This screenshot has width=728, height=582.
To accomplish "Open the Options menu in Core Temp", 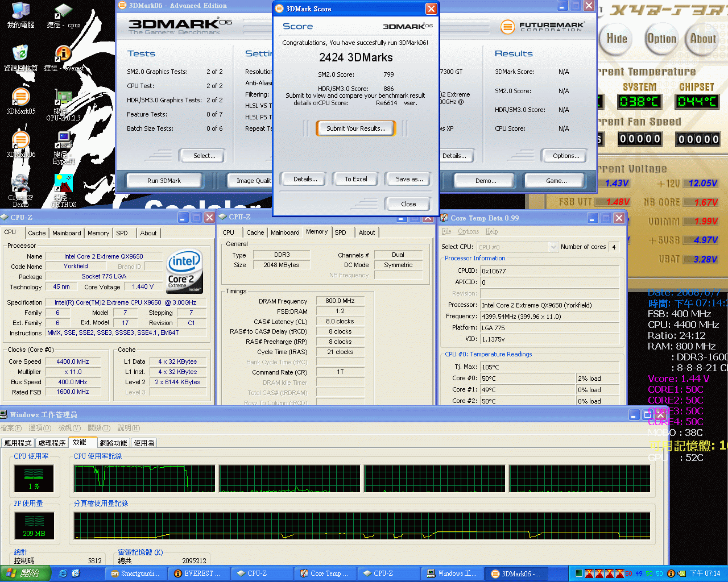I will click(x=469, y=231).
